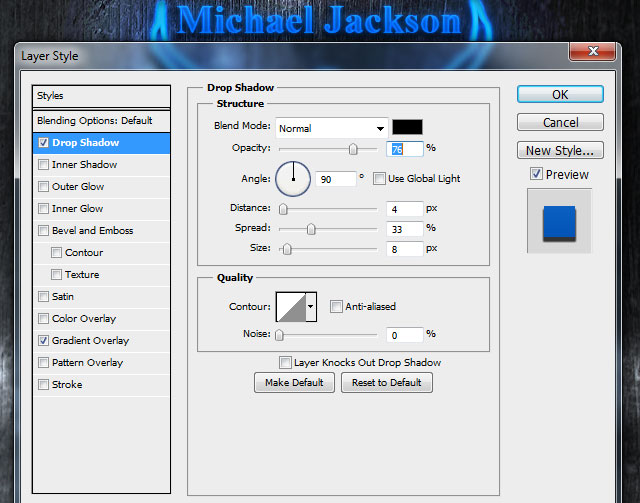Viewport: 640px width, 503px height.
Task: Click the Make Default button
Action: (x=294, y=383)
